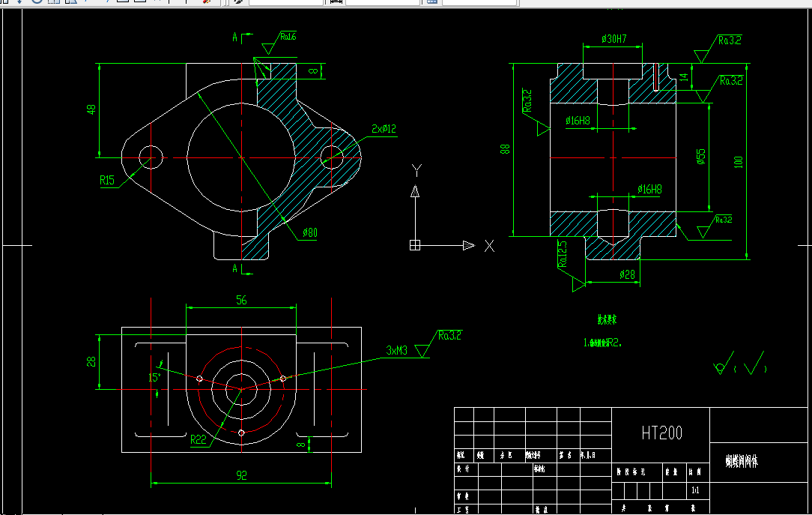Select the 1:1 scale value cell

[x=695, y=490]
